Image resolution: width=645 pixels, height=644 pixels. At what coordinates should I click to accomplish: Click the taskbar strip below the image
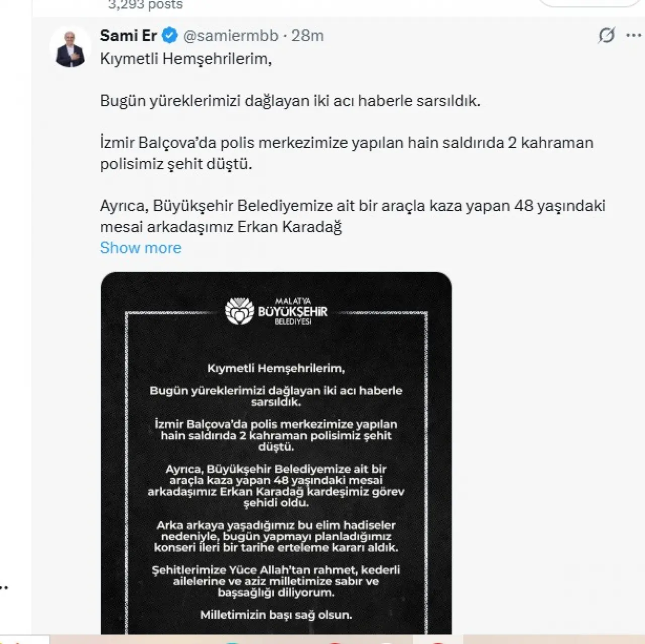pos(322,639)
